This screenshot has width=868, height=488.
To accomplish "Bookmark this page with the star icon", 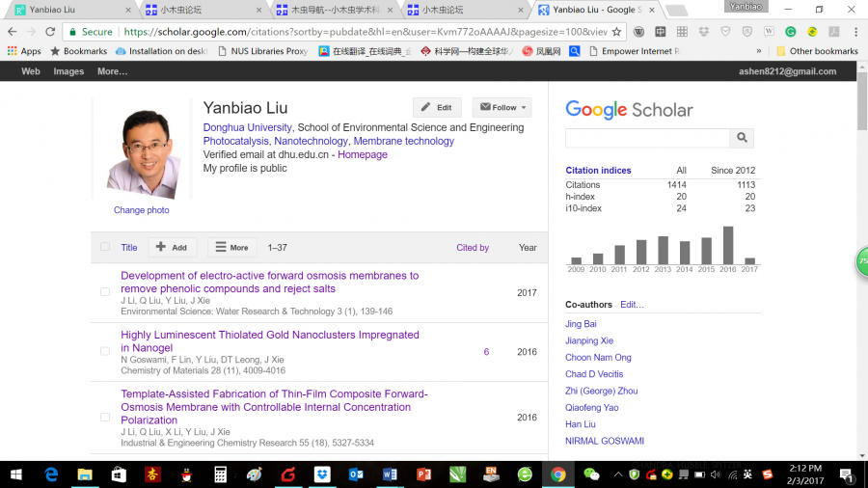I will [x=616, y=32].
